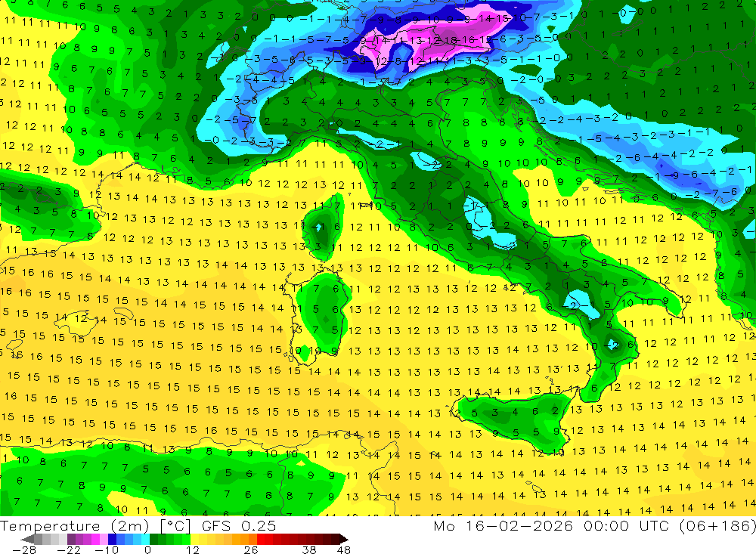Click the 'GFS 0.25' model label
The height and width of the screenshot is (554, 756).
coord(239,525)
